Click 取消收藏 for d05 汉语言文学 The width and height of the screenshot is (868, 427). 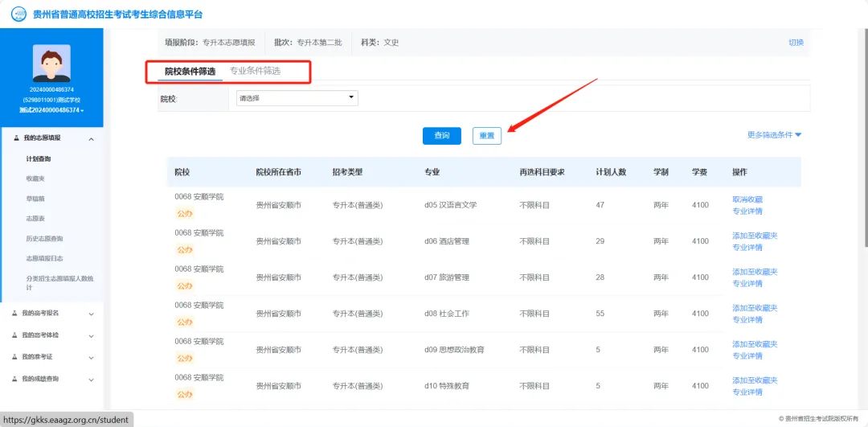pyautogui.click(x=747, y=199)
